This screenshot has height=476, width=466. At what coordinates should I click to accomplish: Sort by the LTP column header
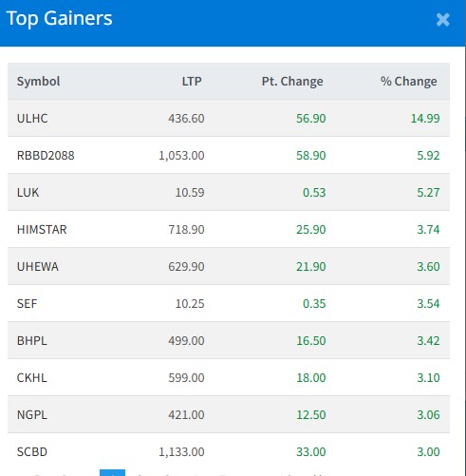pyautogui.click(x=192, y=82)
